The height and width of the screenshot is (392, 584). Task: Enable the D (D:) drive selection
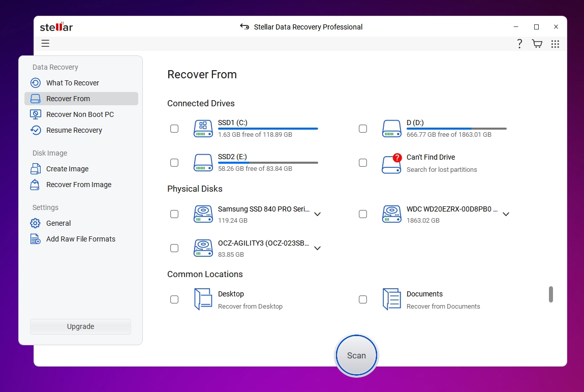(363, 129)
